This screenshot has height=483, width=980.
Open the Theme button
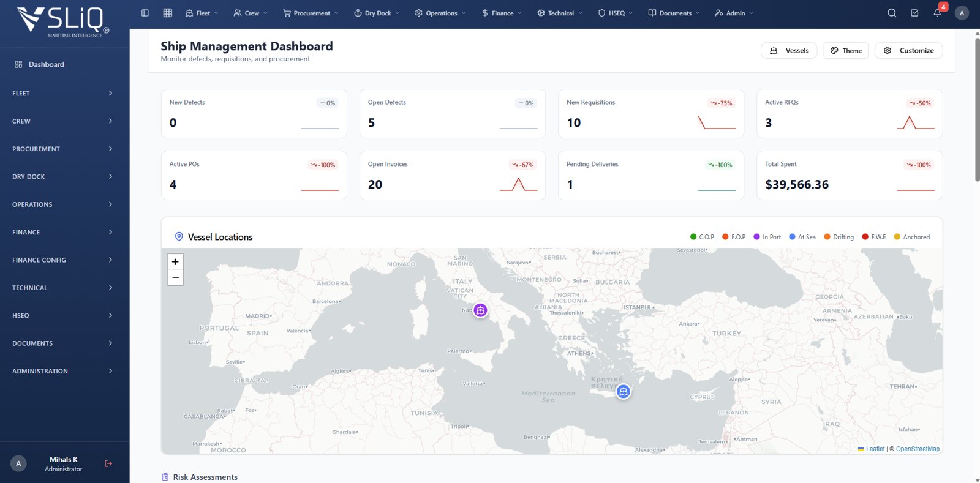click(x=846, y=51)
